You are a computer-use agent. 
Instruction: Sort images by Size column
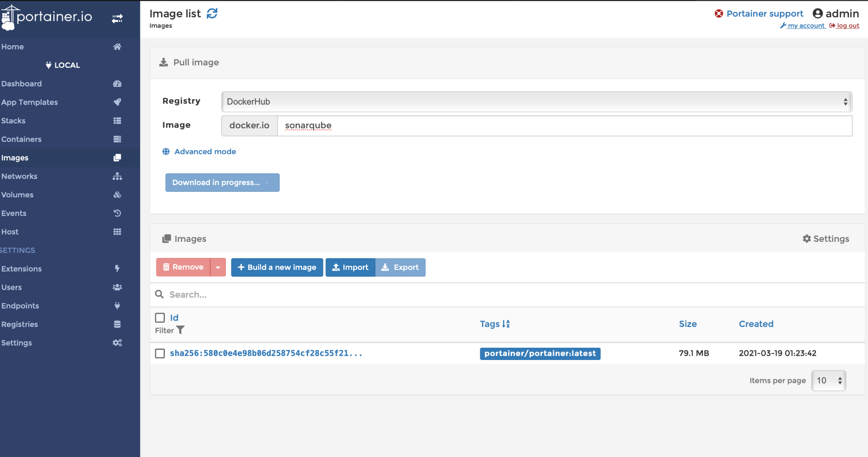[x=688, y=324]
